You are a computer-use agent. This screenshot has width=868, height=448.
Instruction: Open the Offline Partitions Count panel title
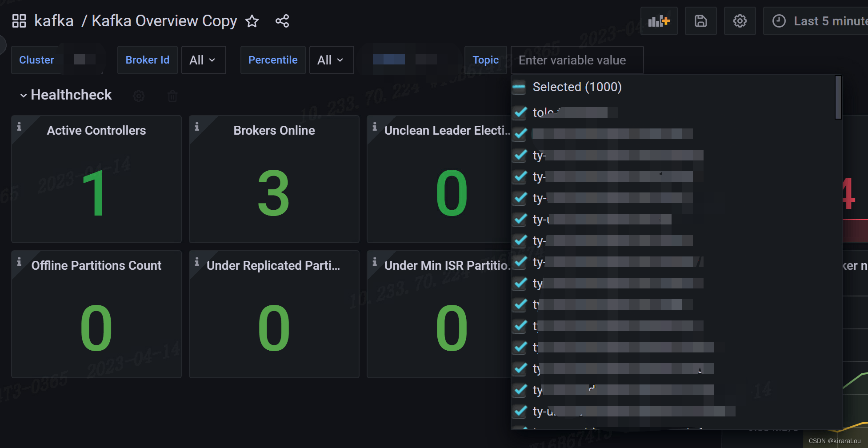click(96, 265)
